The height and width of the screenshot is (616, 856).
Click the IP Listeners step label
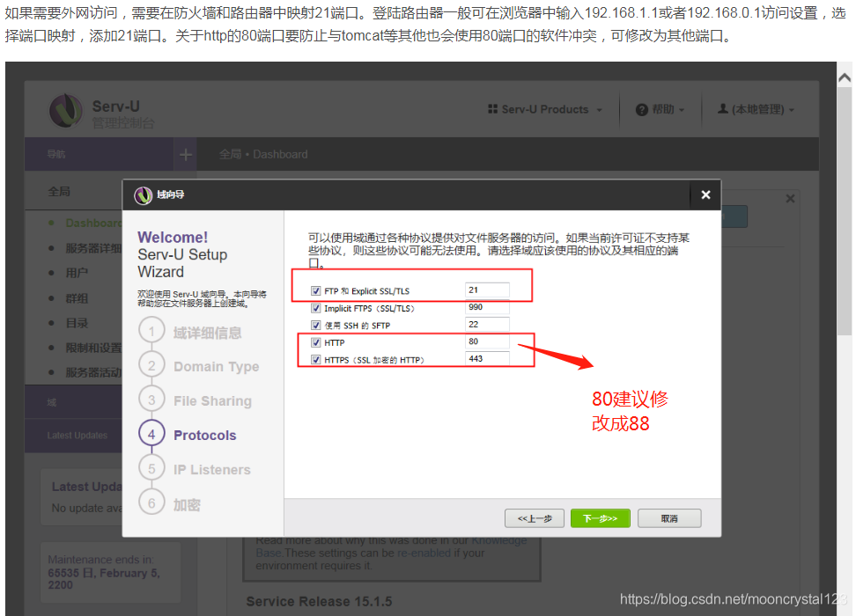pos(212,470)
